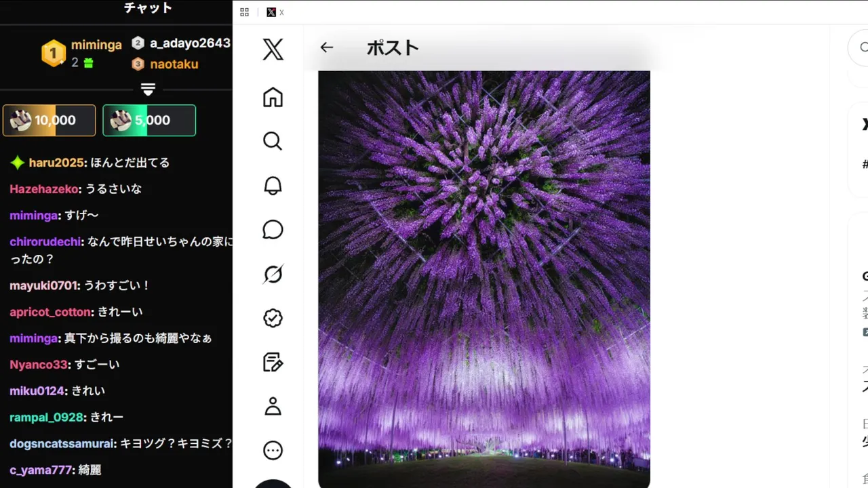The width and height of the screenshot is (868, 488).
Task: Open Notifications bell icon
Action: (x=273, y=185)
